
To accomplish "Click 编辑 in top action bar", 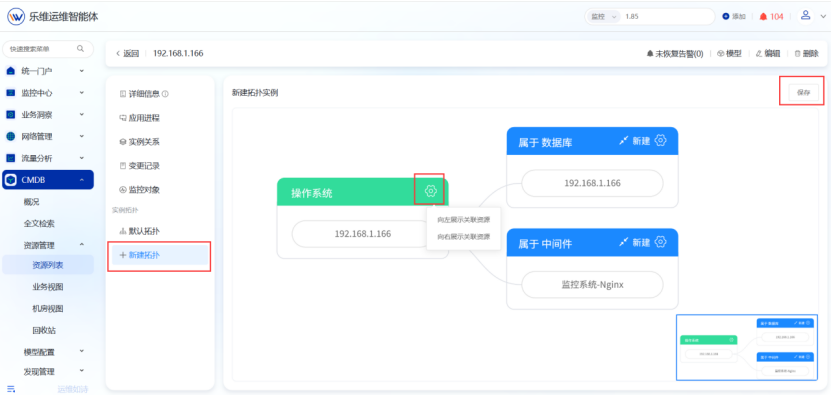I will click(767, 54).
